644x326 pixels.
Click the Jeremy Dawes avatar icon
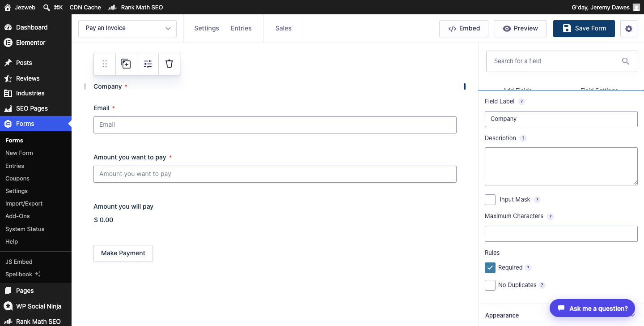click(x=636, y=7)
